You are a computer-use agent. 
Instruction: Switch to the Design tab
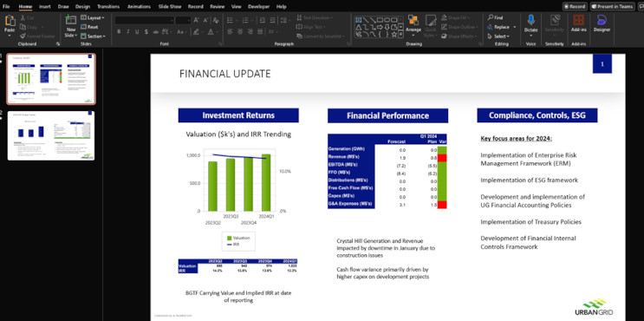click(x=83, y=7)
